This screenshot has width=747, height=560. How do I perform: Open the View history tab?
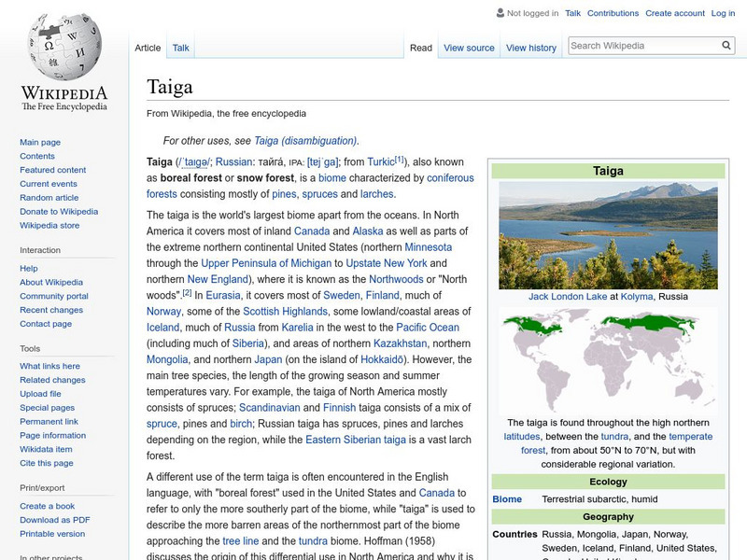click(530, 48)
